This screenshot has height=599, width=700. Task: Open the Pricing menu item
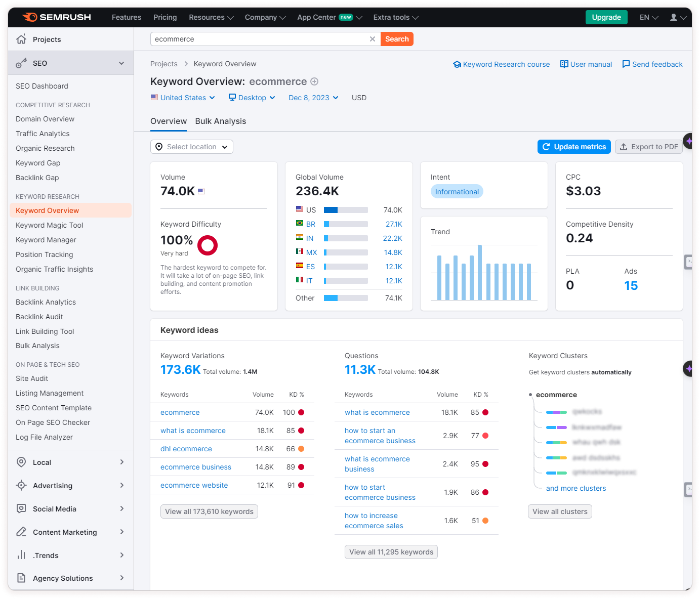click(165, 17)
